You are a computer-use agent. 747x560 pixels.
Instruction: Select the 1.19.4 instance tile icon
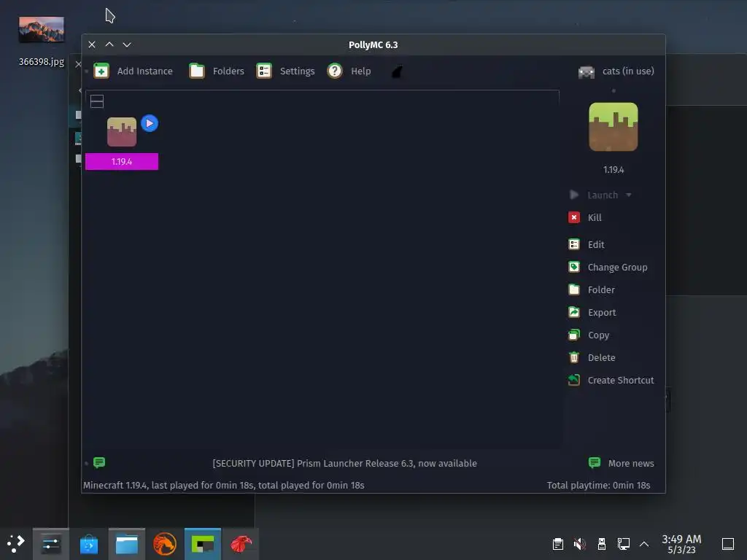point(122,132)
